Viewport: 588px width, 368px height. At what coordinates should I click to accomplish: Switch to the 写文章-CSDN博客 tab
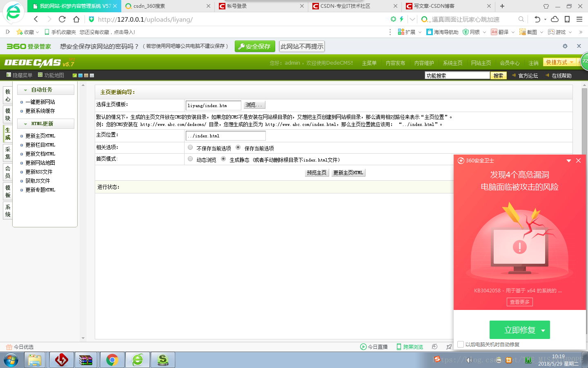pos(448,6)
